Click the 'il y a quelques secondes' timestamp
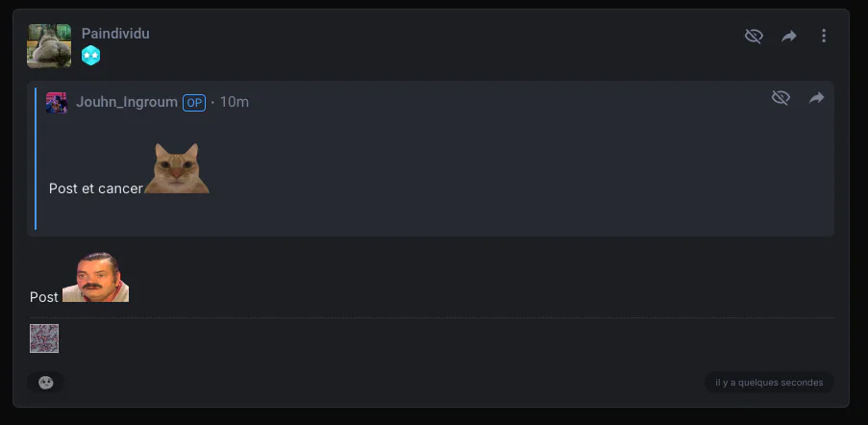 point(769,383)
